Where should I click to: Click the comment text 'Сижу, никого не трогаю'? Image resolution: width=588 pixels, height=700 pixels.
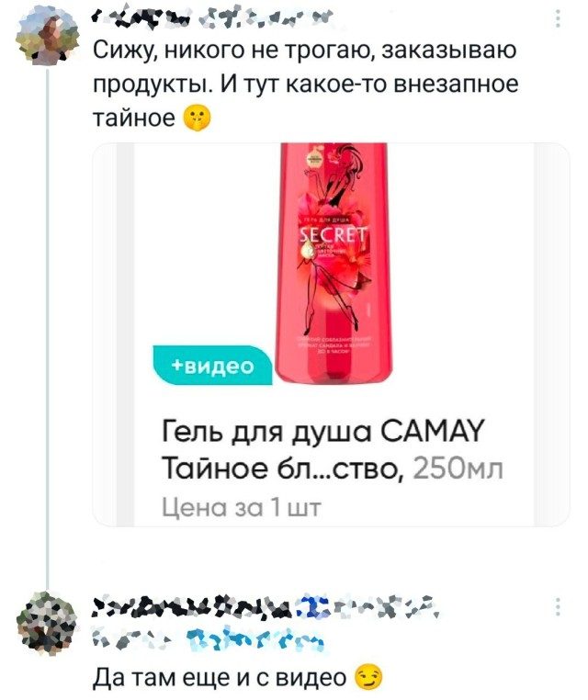tap(231, 50)
